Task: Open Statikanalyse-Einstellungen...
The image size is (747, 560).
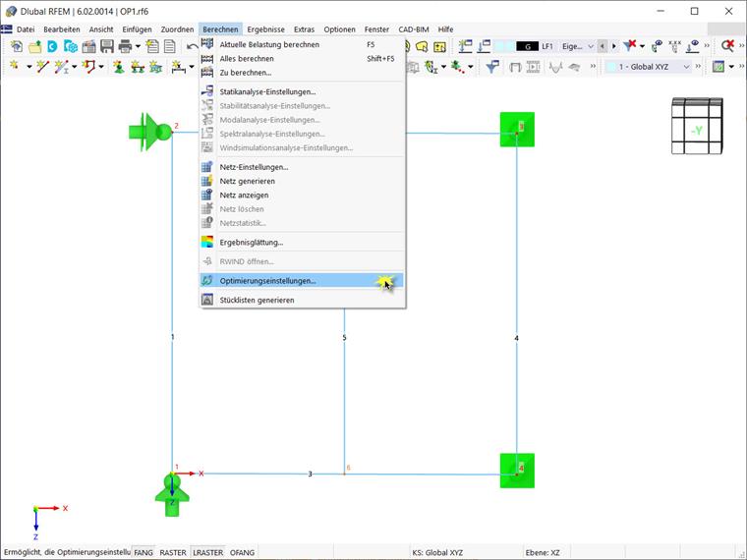Action: click(x=302, y=91)
